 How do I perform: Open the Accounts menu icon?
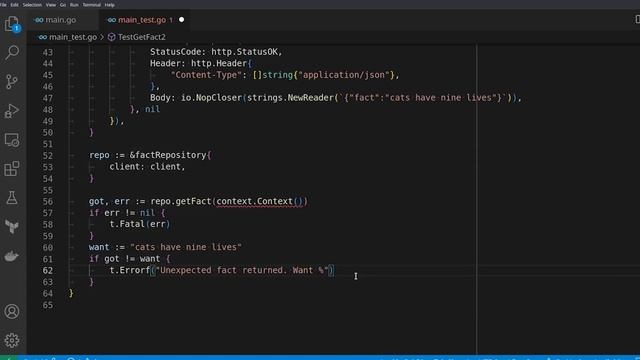point(12,311)
